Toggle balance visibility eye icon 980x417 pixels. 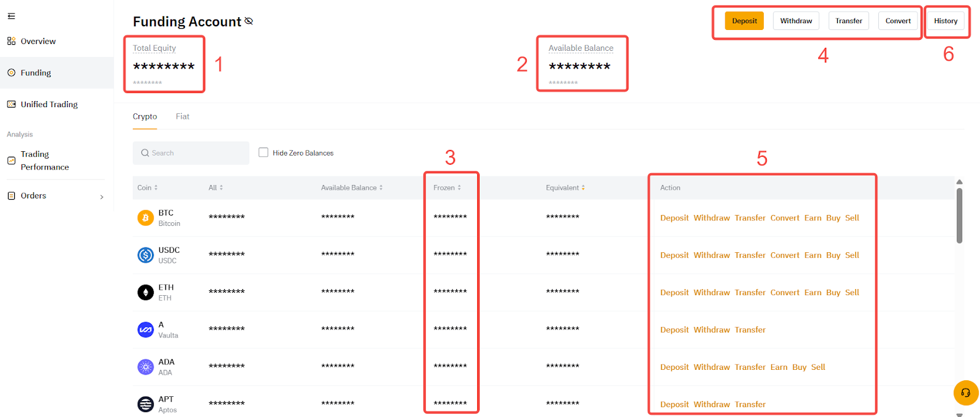(249, 21)
